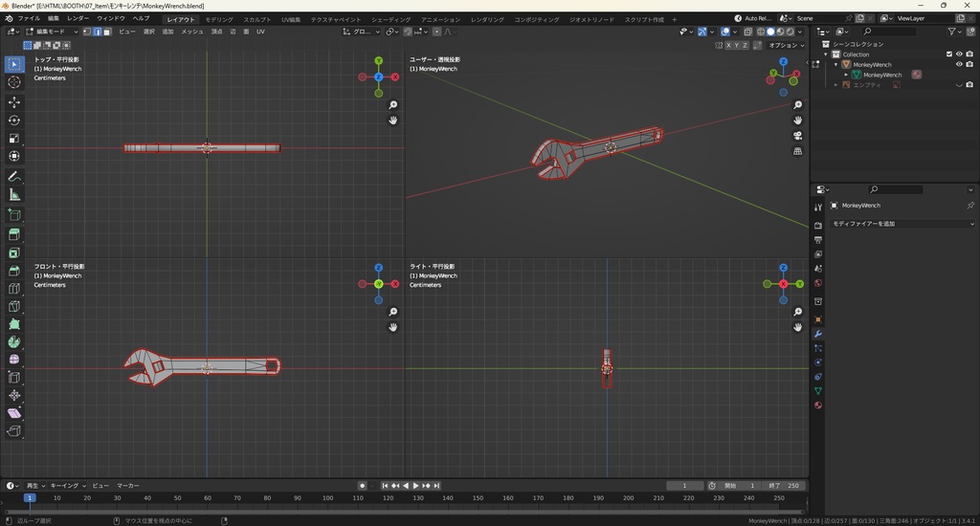Switch to the Modeling workspace tab
Viewport: 980px width, 526px height.
pos(219,19)
